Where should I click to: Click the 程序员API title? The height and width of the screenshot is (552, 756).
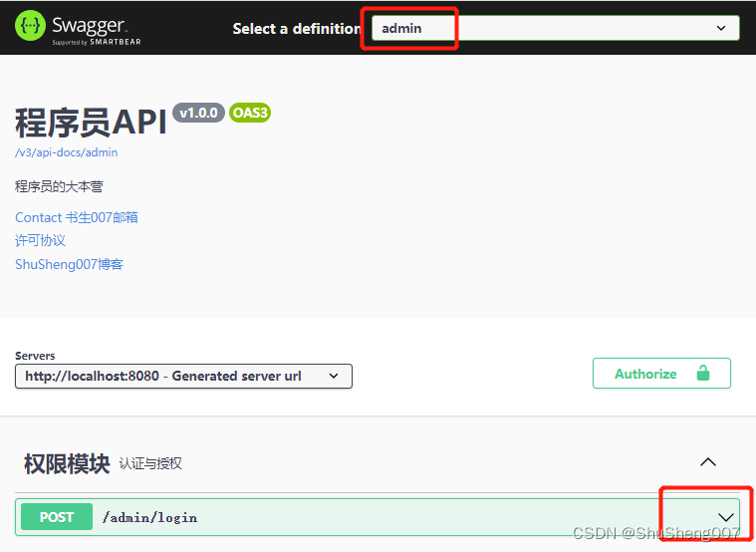[91, 123]
